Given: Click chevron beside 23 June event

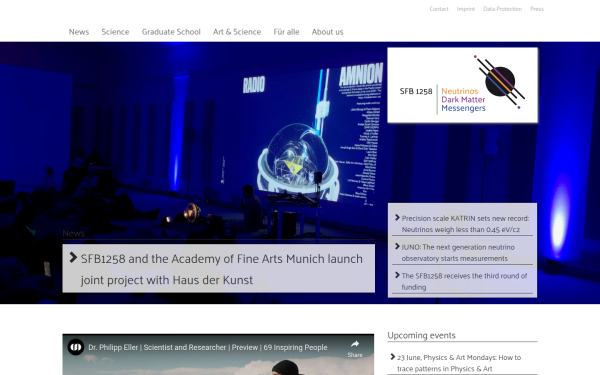Looking at the screenshot, I should 393,357.
